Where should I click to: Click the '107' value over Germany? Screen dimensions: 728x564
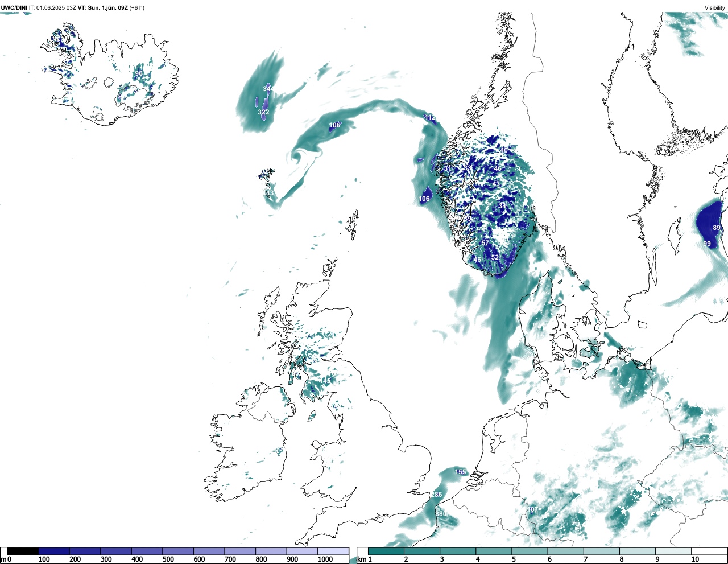[532, 509]
